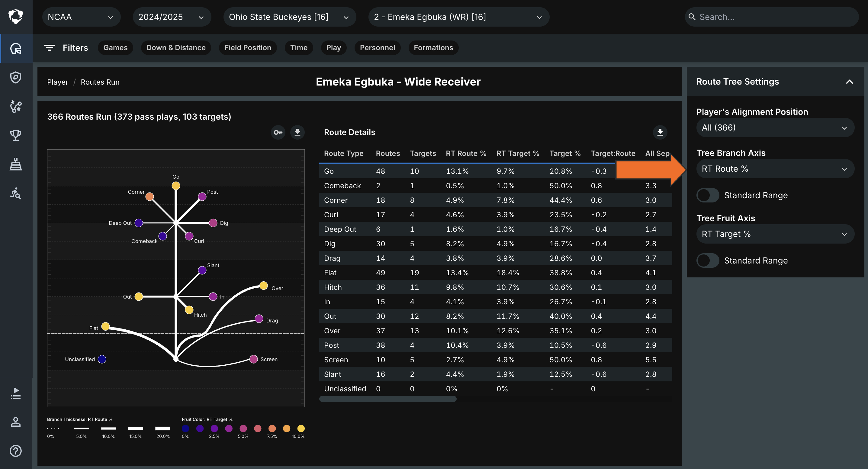Select the Hitch row in Route Details

[496, 287]
